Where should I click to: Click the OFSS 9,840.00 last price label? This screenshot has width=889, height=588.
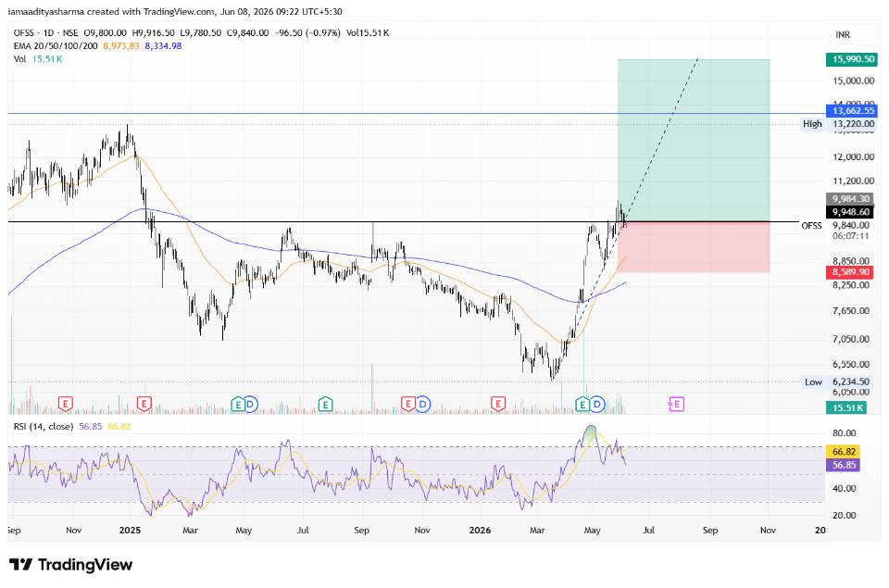pos(835,226)
